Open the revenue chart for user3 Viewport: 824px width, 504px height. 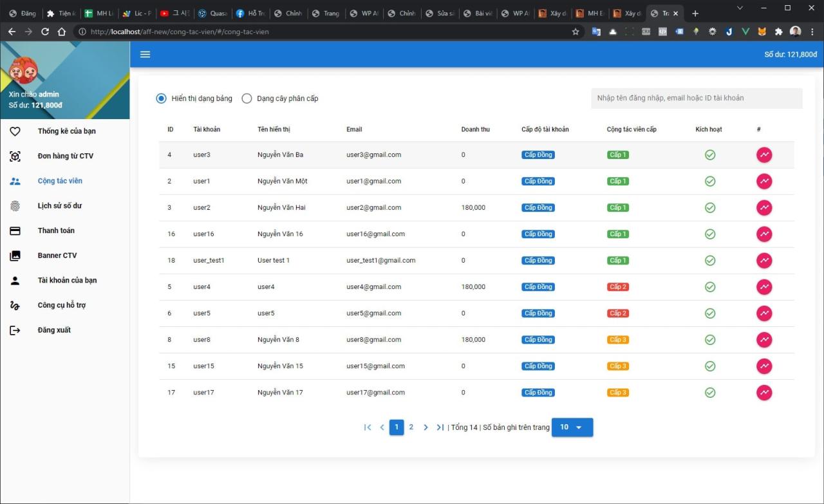[x=764, y=154]
